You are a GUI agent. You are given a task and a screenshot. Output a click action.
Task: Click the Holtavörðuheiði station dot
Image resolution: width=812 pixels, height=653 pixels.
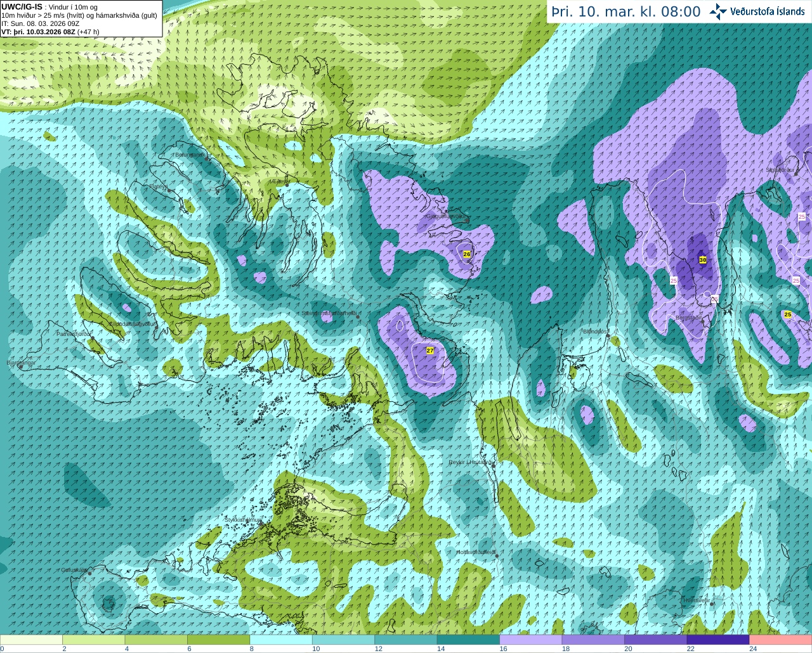pos(497,557)
